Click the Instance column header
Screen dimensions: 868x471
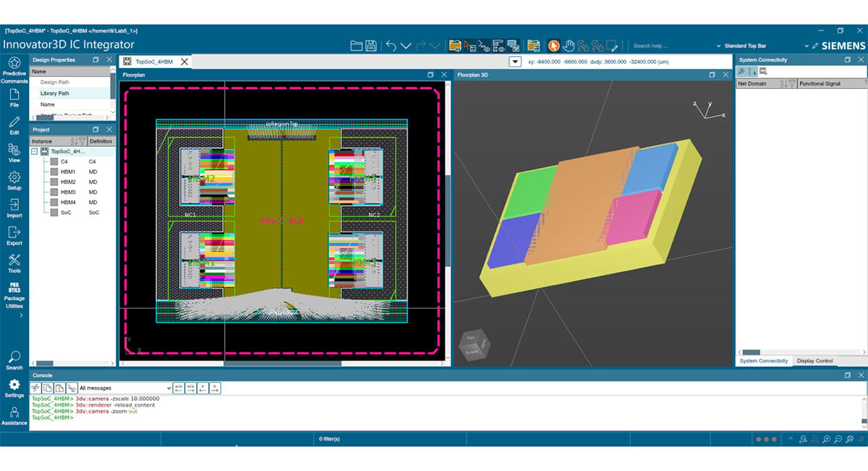pos(59,141)
